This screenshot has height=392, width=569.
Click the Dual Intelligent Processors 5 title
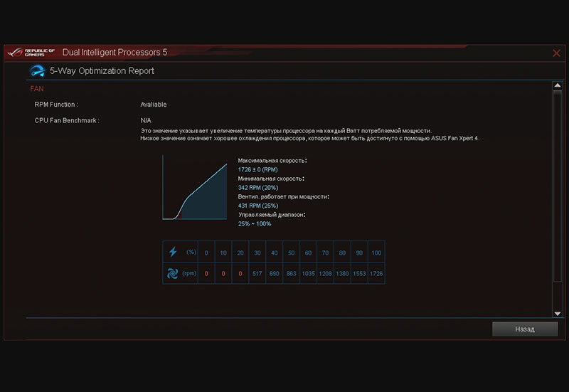(115, 52)
